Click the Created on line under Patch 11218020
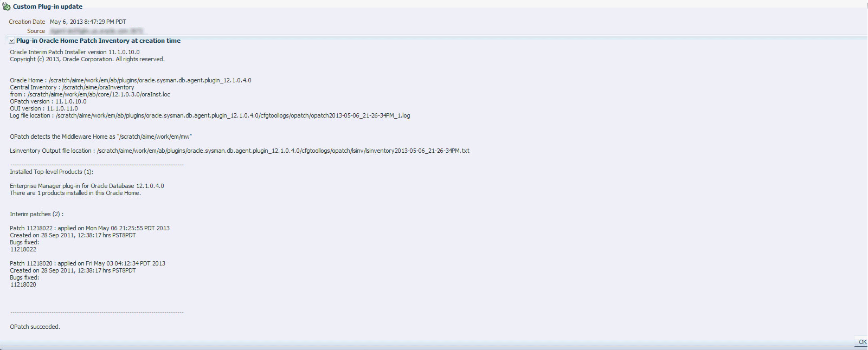Screen dimensions: 868x350 [x=73, y=270]
